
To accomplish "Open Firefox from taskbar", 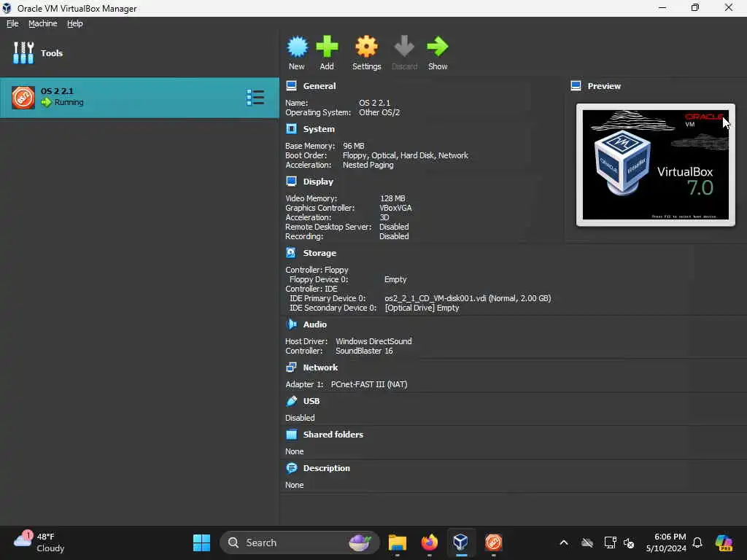I will [429, 542].
